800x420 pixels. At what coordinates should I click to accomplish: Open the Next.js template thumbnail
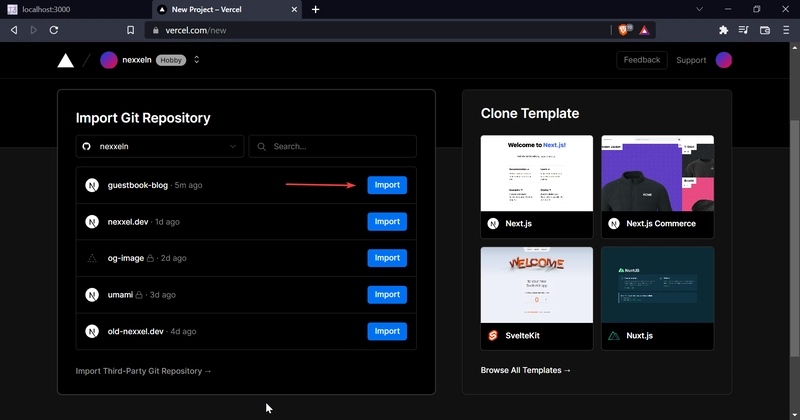(x=537, y=173)
